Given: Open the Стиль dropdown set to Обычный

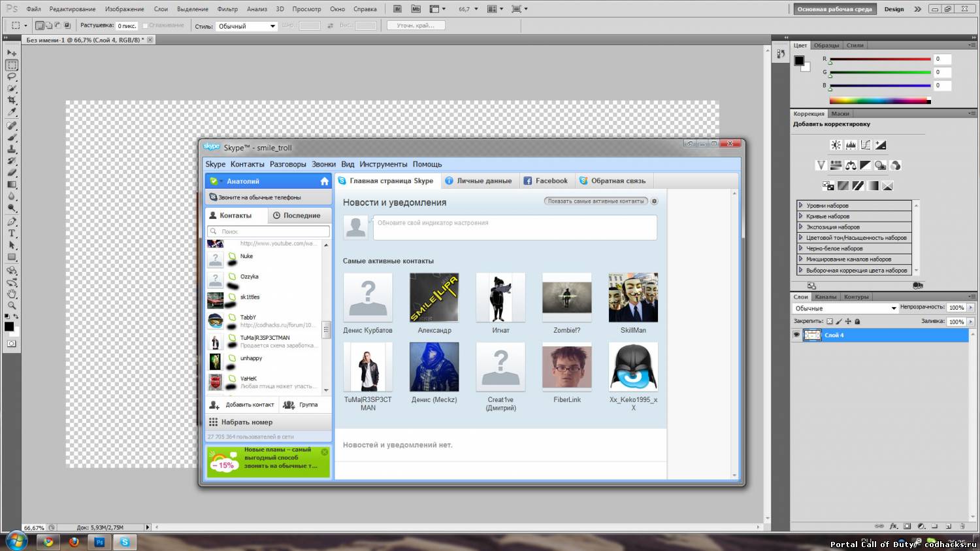Looking at the screenshot, I should click(x=246, y=26).
